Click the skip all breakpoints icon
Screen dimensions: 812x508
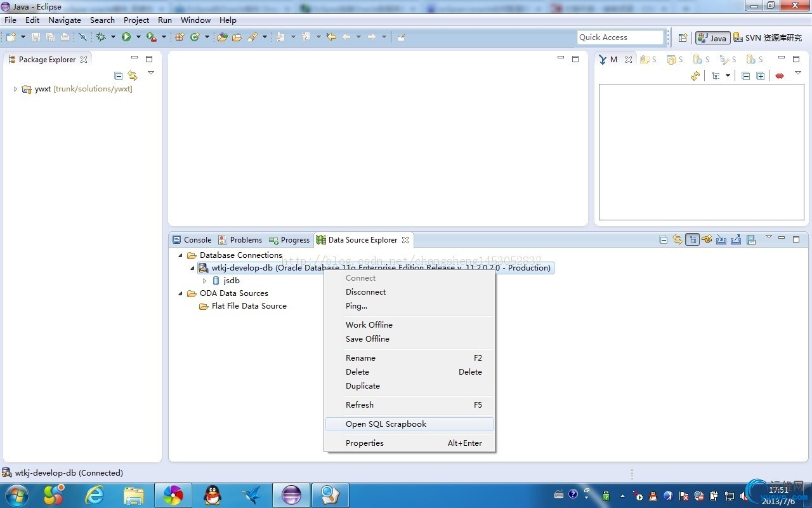[x=82, y=37]
